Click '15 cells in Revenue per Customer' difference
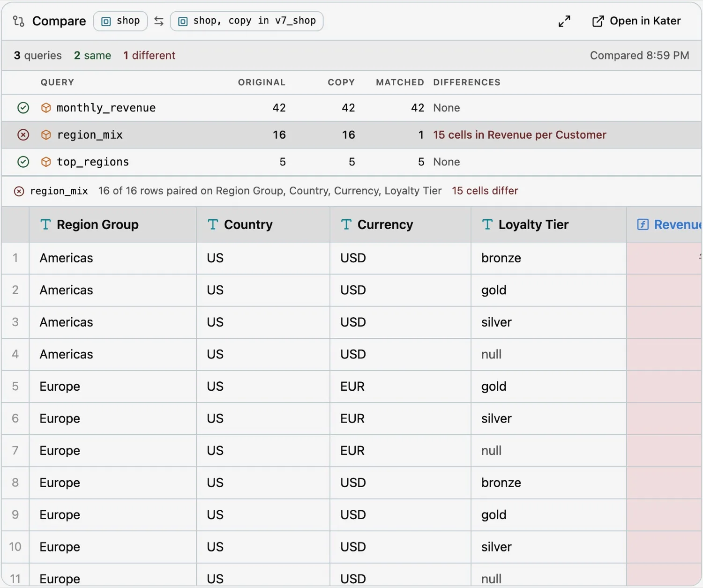The image size is (703, 588). coord(519,135)
